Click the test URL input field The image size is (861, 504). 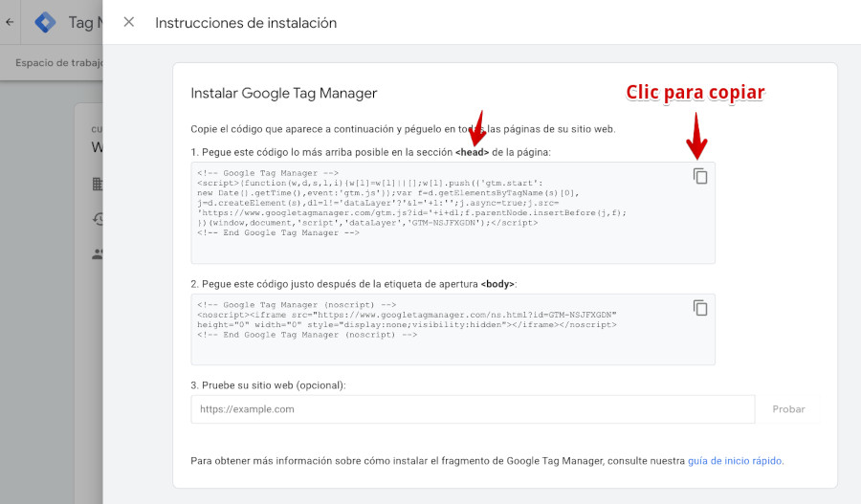click(473, 409)
